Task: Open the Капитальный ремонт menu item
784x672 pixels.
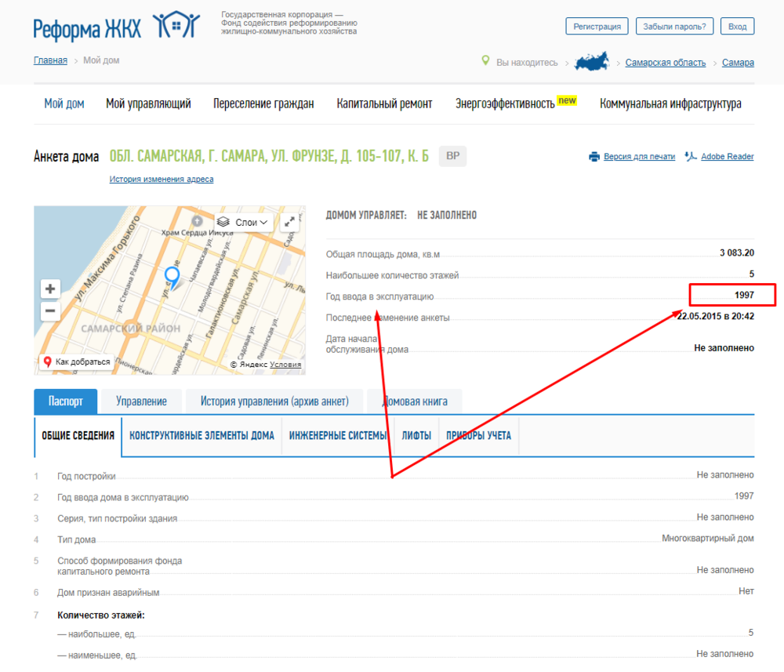Action: [x=384, y=104]
